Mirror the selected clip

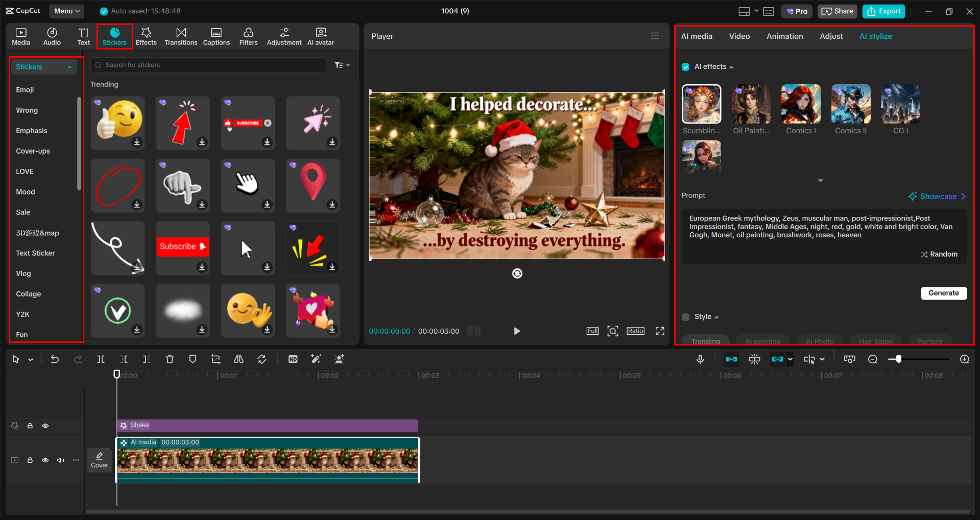[x=238, y=359]
